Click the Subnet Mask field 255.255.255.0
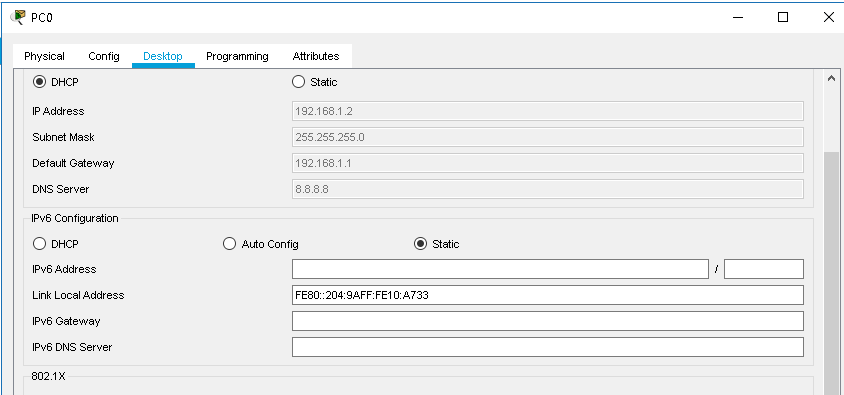844x395 pixels. coord(547,137)
